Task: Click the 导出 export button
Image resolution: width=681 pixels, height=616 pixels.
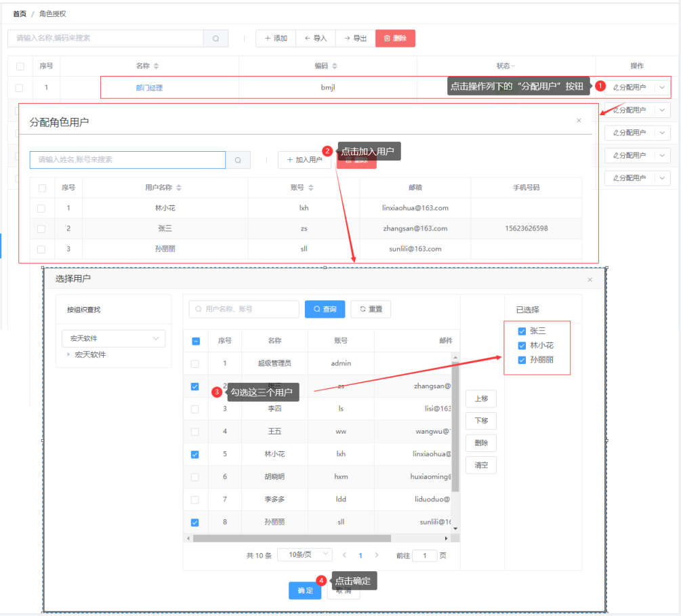Action: (355, 38)
